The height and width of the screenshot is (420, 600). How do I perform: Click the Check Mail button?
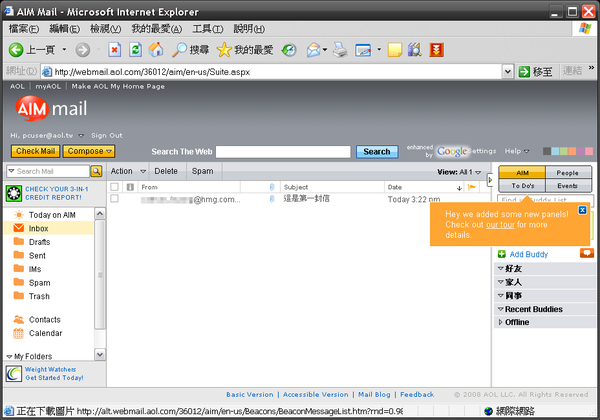pos(36,151)
